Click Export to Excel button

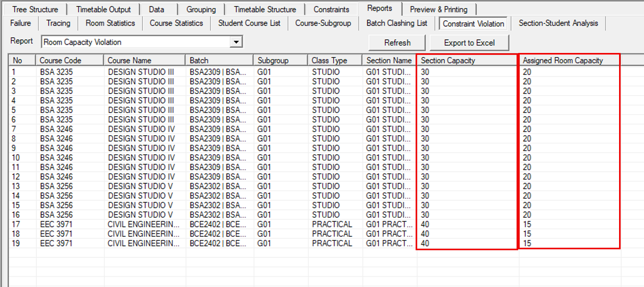[469, 43]
